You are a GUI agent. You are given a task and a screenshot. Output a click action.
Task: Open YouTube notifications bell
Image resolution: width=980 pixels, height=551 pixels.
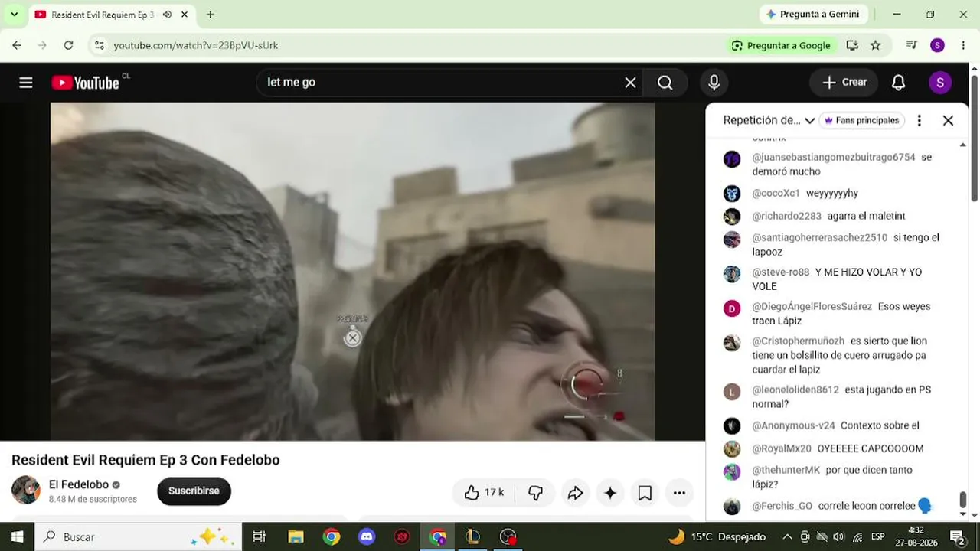(899, 83)
